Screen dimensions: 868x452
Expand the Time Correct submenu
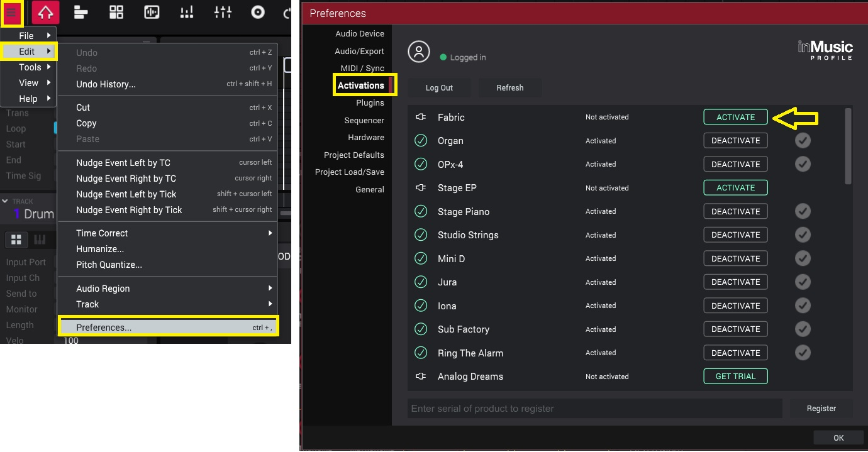point(167,233)
